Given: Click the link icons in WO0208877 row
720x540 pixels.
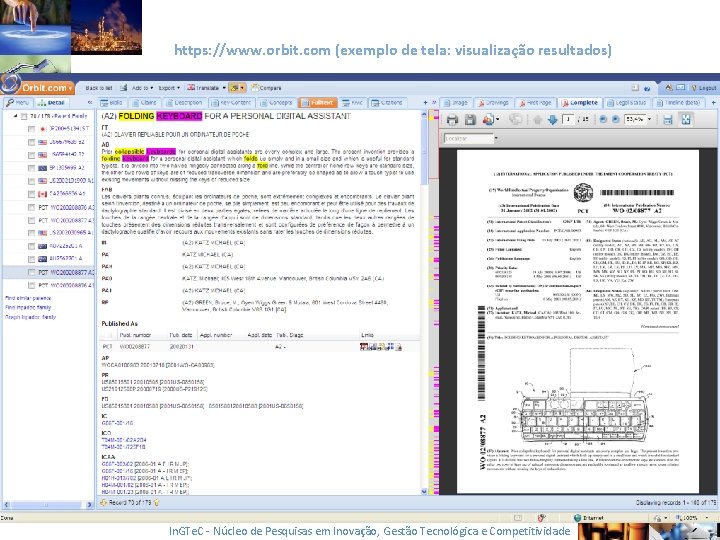Looking at the screenshot, I should [x=381, y=347].
